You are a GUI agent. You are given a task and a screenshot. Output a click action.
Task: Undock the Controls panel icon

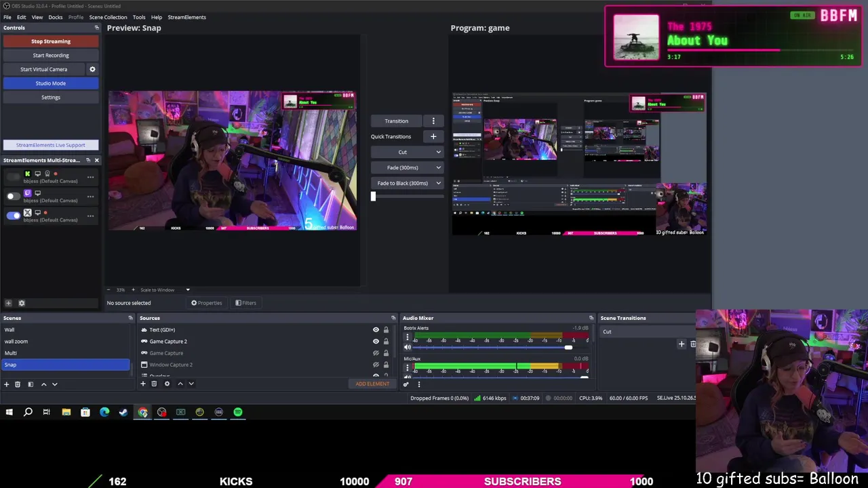point(96,28)
